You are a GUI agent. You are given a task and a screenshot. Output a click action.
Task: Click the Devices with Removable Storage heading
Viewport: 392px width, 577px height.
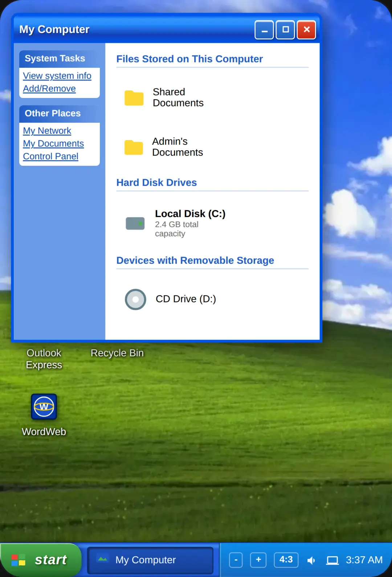(x=195, y=261)
